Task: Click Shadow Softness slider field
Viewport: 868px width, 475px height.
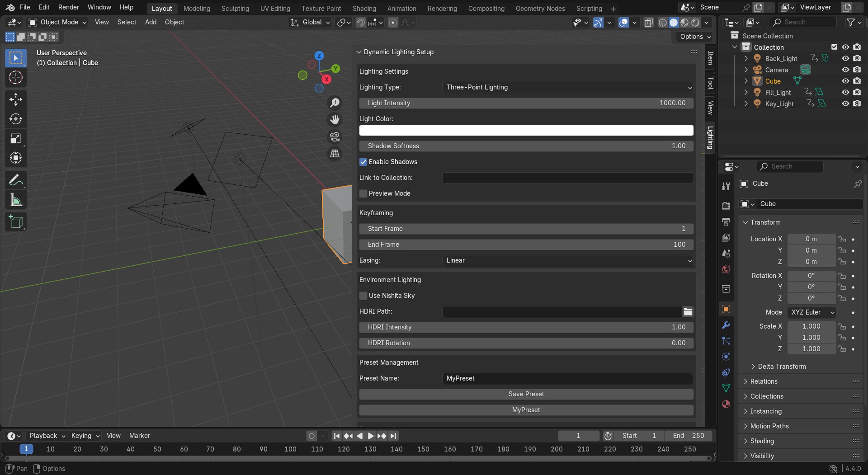Action: click(x=526, y=146)
